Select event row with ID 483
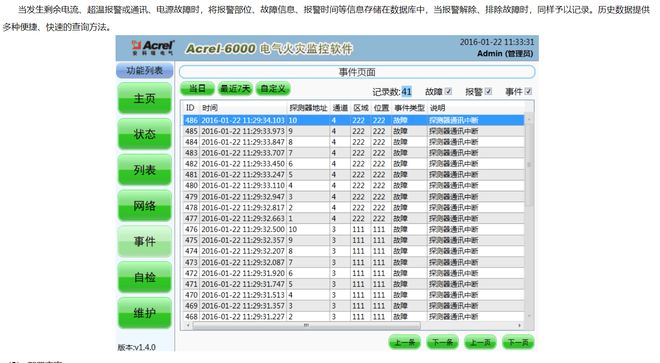The image size is (660, 363). tap(354, 153)
